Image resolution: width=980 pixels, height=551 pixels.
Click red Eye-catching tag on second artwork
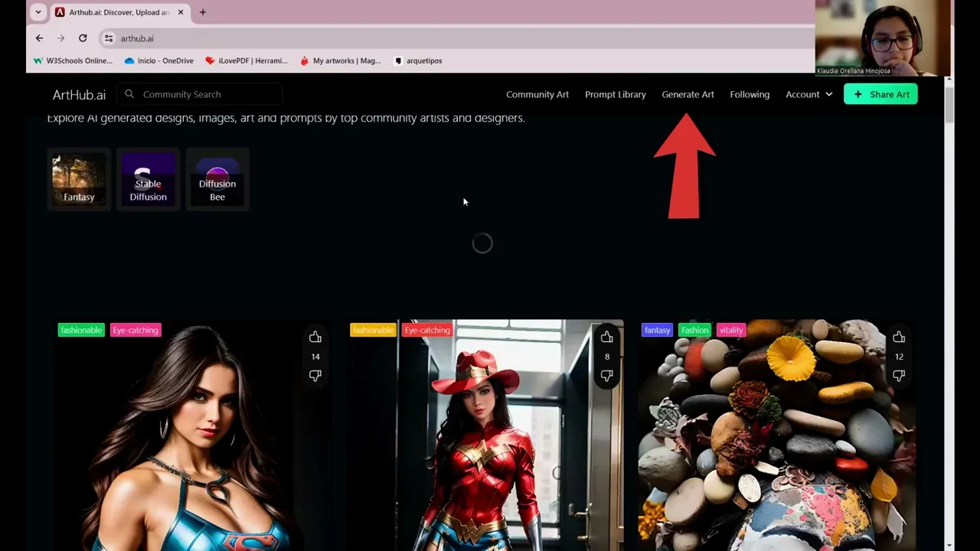coord(427,330)
